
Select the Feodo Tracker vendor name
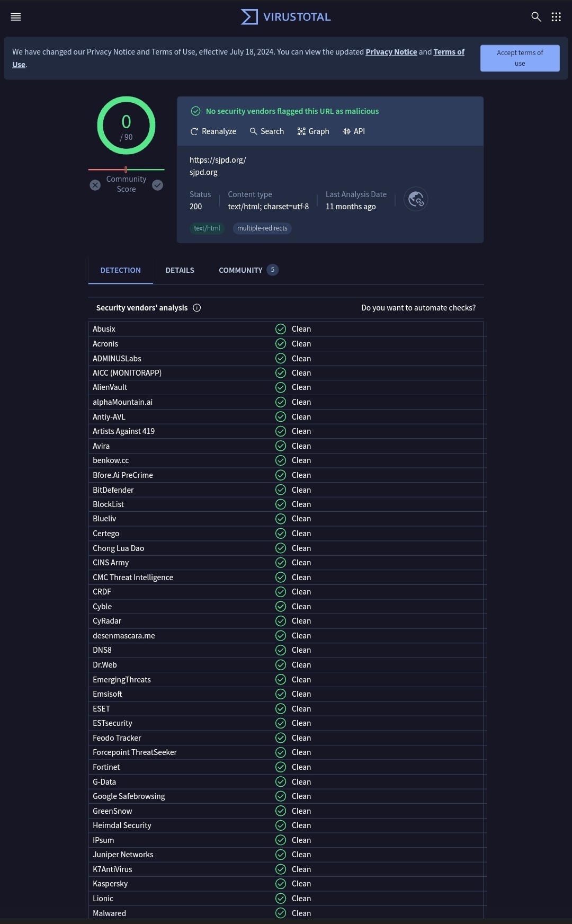point(117,738)
